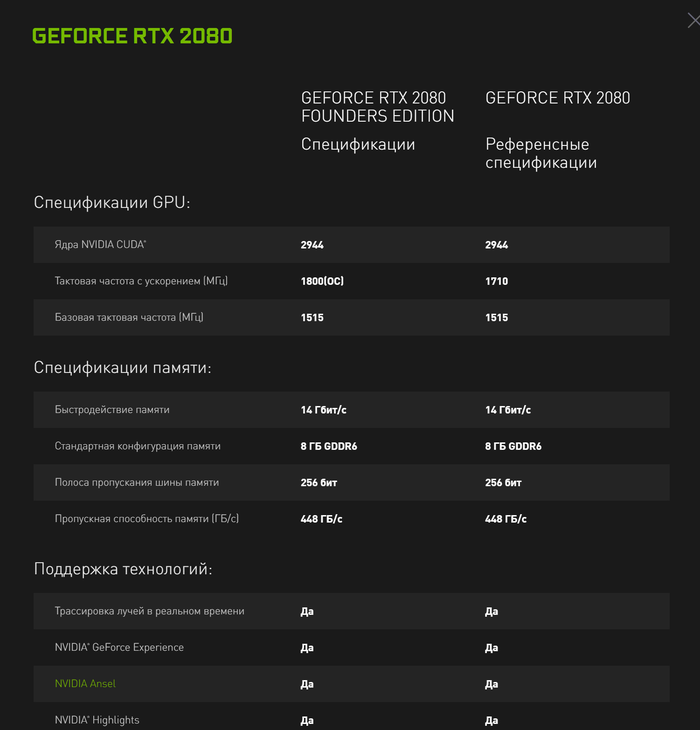This screenshot has height=730, width=700.
Task: Click the Трассировка лучей в реальном времени label
Action: tap(150, 611)
